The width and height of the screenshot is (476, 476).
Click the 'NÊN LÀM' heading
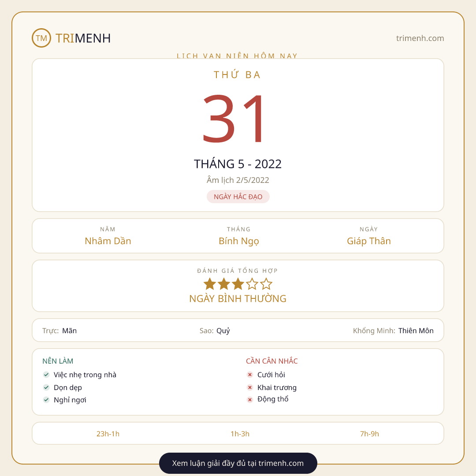pos(58,361)
